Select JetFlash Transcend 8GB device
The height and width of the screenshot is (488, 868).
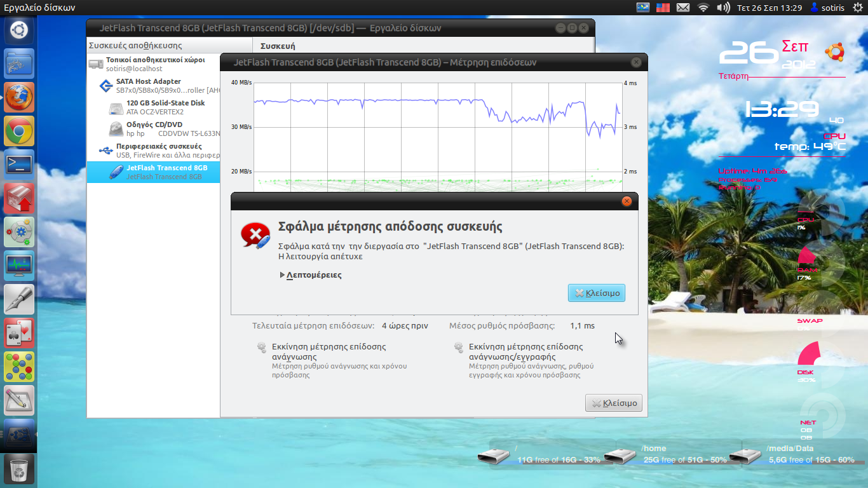[x=166, y=172]
